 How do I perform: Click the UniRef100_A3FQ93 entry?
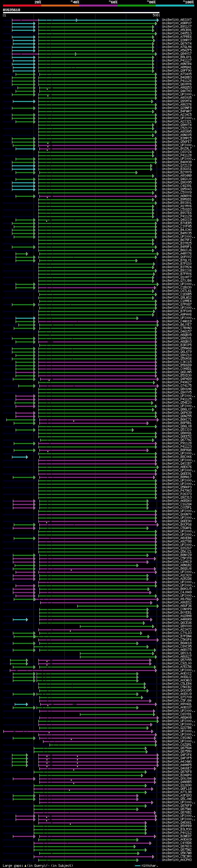[177, 796]
